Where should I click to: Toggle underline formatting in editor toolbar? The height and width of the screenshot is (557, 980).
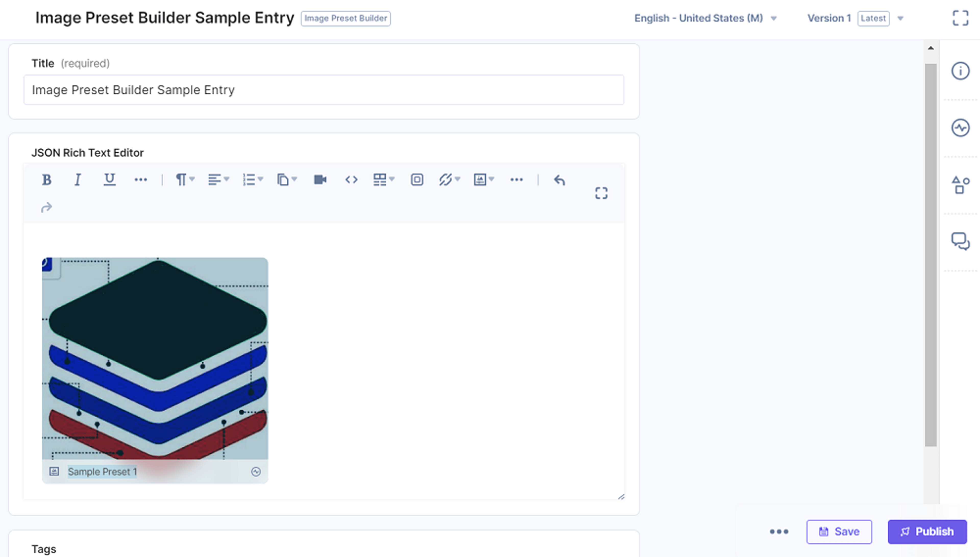click(109, 180)
